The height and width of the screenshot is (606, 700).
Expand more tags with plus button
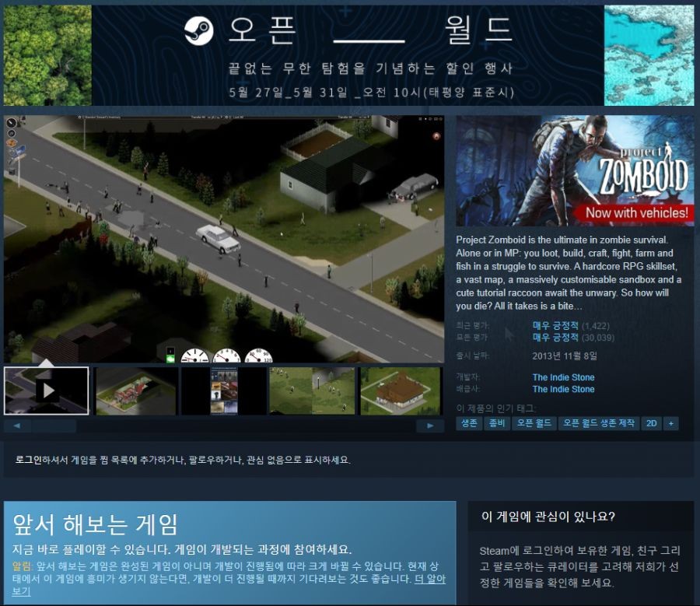(671, 423)
